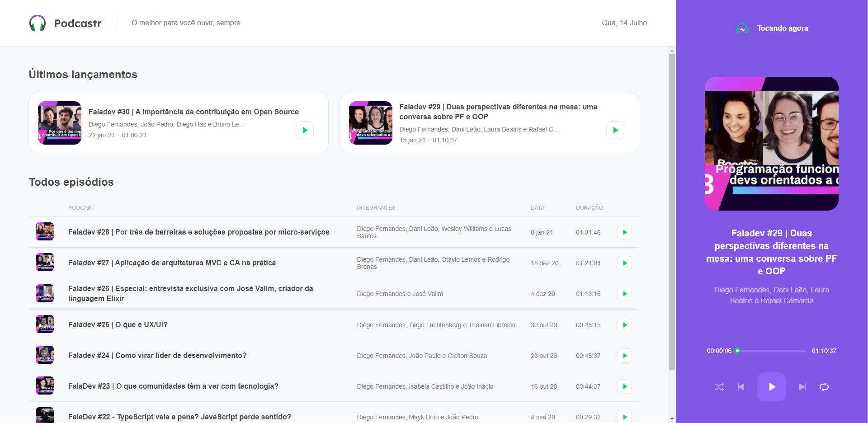Viewport: 868px width, 423px height.
Task: Play the FalaDev #23 episode row
Action: click(624, 386)
